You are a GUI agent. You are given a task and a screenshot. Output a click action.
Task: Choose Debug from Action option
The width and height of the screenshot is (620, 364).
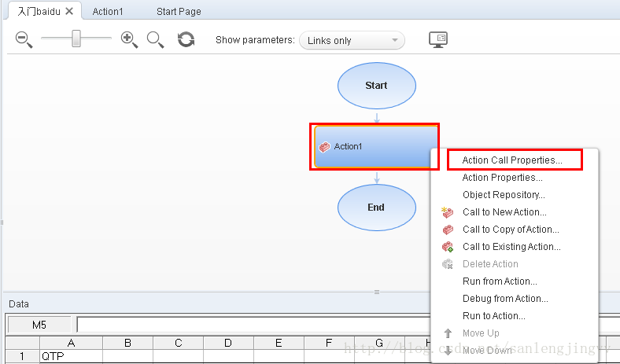click(505, 299)
